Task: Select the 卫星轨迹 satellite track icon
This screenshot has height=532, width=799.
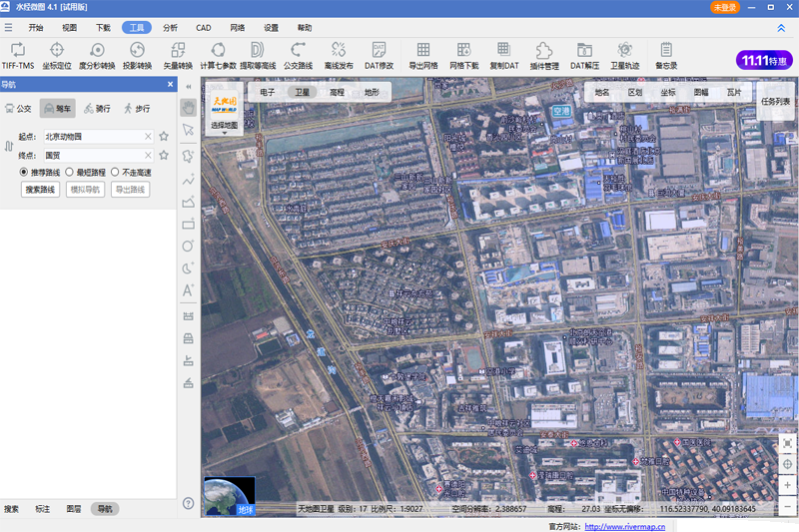Action: [625, 50]
